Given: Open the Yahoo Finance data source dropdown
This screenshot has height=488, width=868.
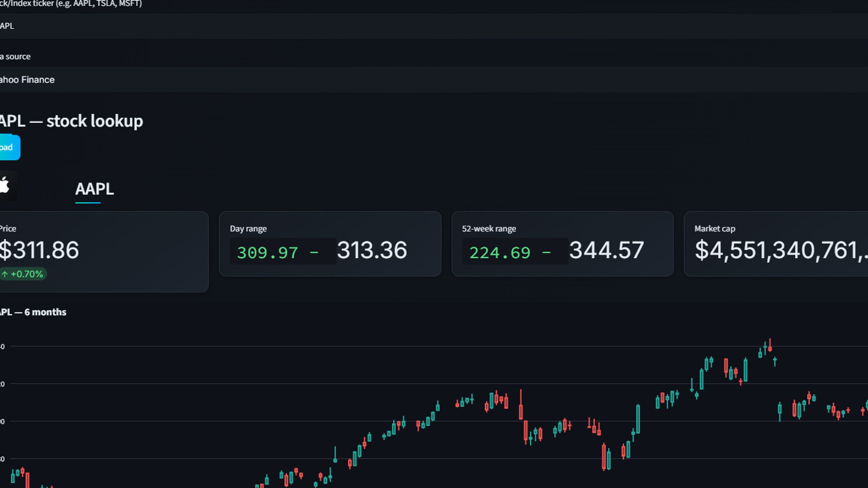Looking at the screenshot, I should [434, 80].
